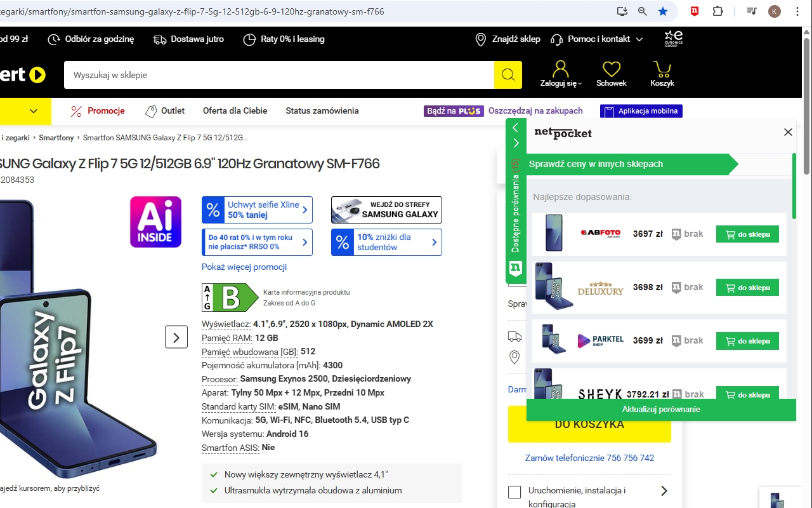This screenshot has width=812, height=508.
Task: Click the search magnifier button in the store search bar
Action: pos(508,75)
